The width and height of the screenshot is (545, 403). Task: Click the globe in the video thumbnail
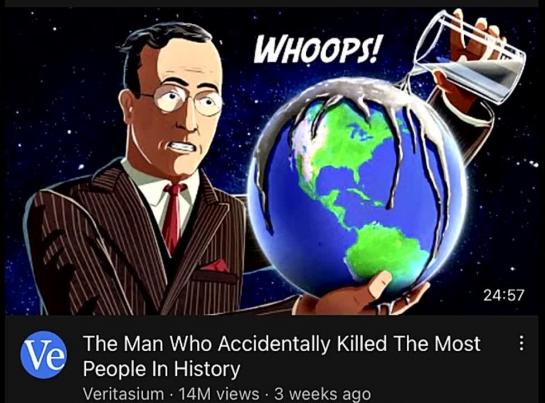coord(357,188)
